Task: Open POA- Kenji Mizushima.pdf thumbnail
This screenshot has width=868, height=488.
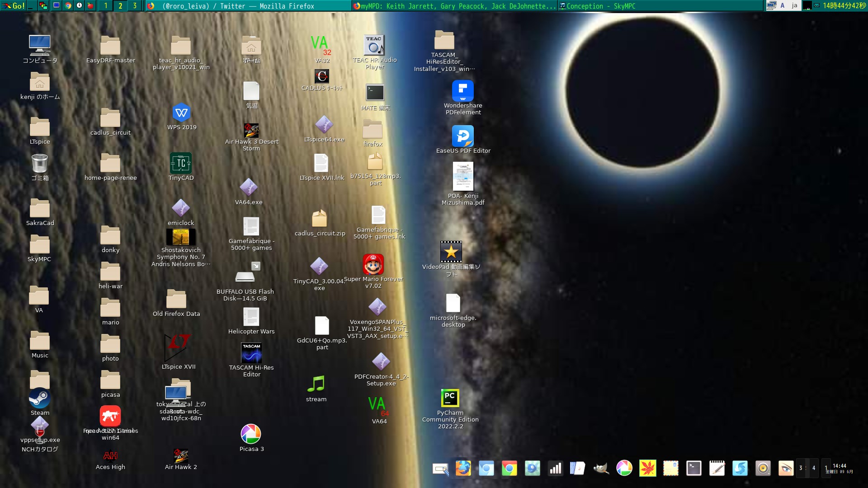Action: point(462,176)
